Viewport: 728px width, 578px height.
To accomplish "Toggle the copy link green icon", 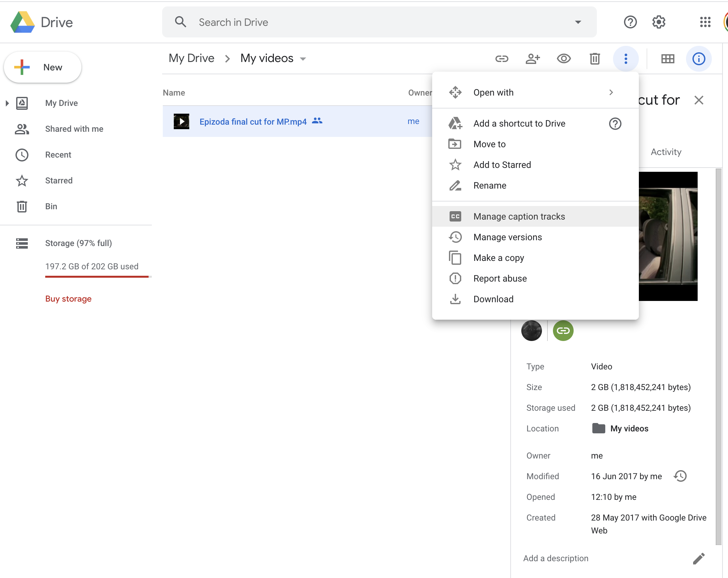I will pos(563,330).
